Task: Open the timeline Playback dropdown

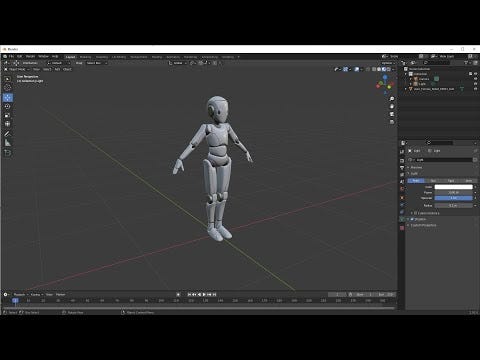Action: pyautogui.click(x=20, y=295)
